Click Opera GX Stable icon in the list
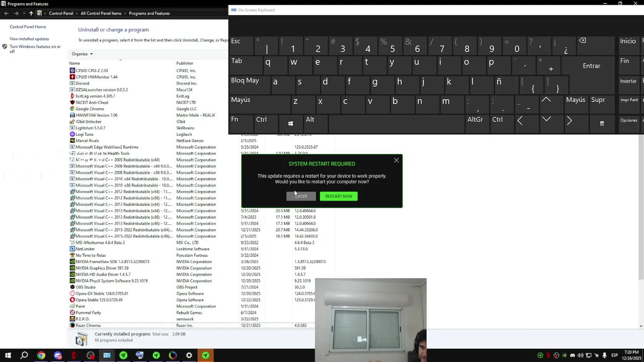The image size is (644, 362). pyautogui.click(x=72, y=294)
